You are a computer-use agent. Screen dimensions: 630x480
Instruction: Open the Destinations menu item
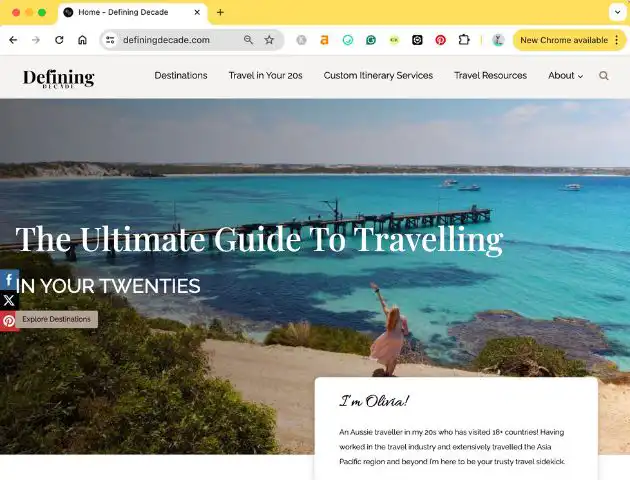(x=181, y=76)
